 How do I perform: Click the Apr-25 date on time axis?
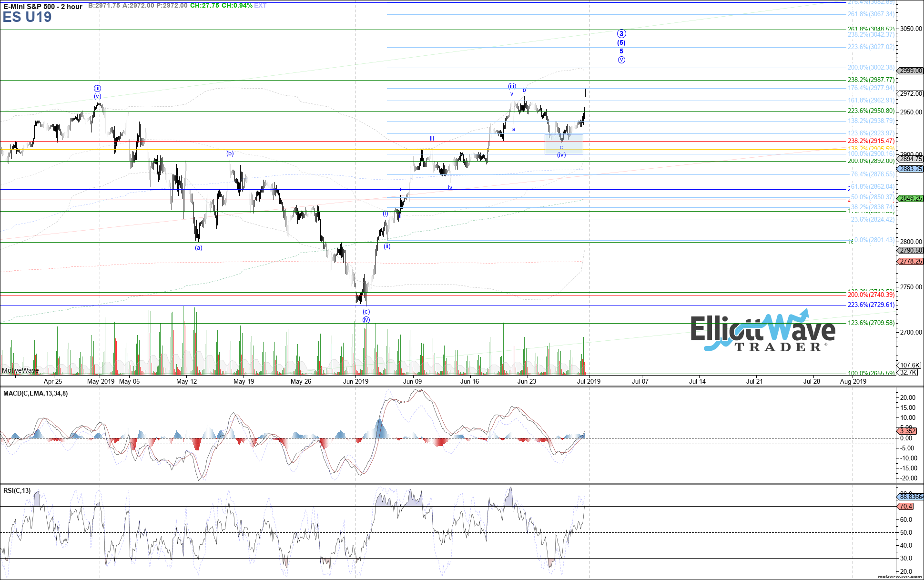point(53,381)
